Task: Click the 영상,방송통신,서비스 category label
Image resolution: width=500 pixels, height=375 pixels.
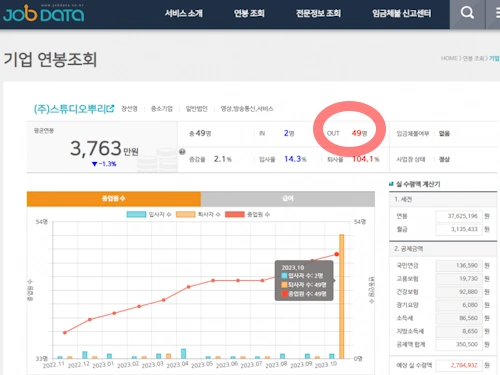Action: click(x=247, y=109)
